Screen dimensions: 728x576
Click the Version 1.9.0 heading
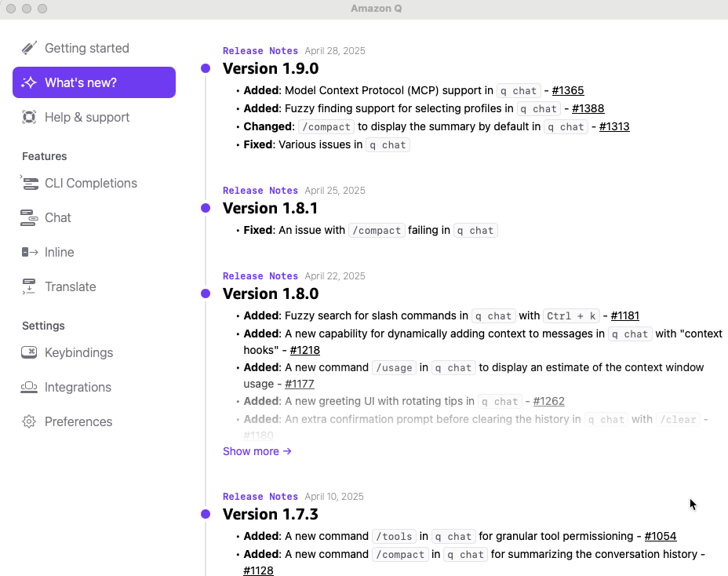[271, 69]
